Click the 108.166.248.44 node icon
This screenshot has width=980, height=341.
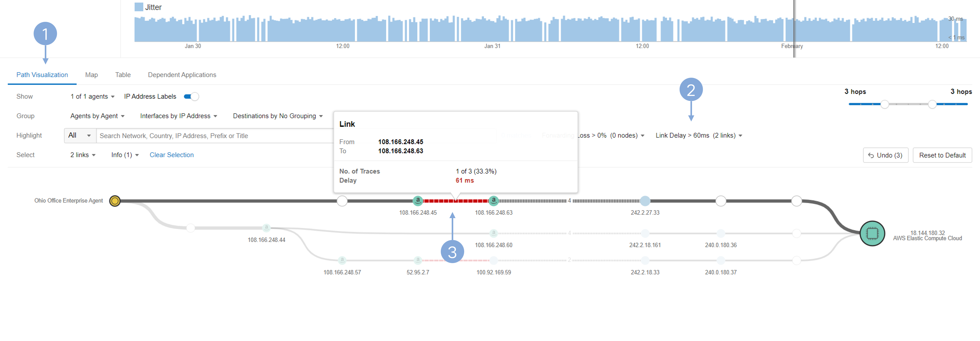pyautogui.click(x=266, y=228)
